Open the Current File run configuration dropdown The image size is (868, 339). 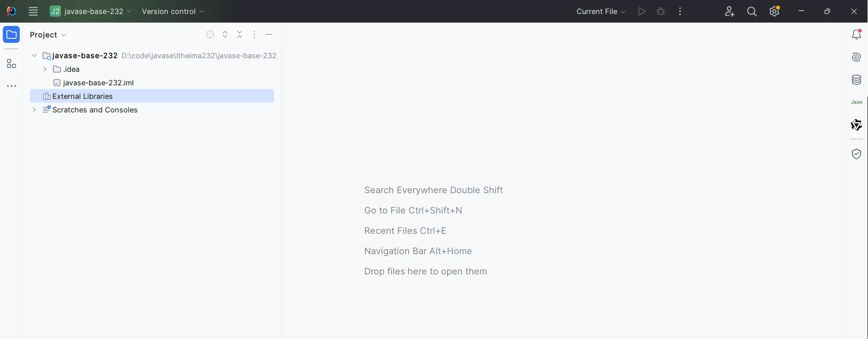[601, 12]
